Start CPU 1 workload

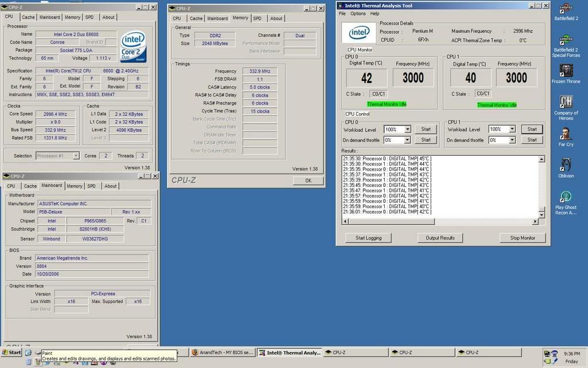pos(532,129)
